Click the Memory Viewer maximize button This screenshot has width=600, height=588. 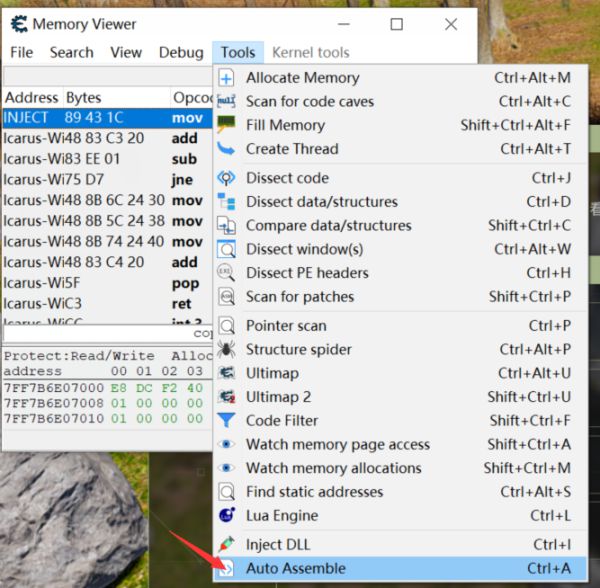click(397, 24)
